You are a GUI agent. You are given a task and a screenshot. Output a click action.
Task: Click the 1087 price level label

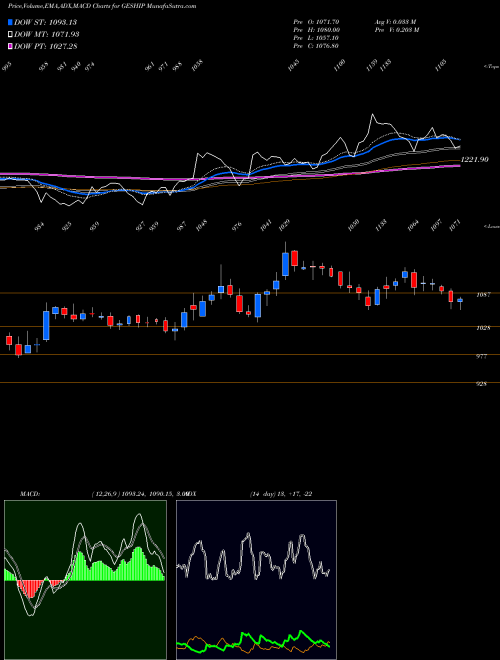coord(483,295)
